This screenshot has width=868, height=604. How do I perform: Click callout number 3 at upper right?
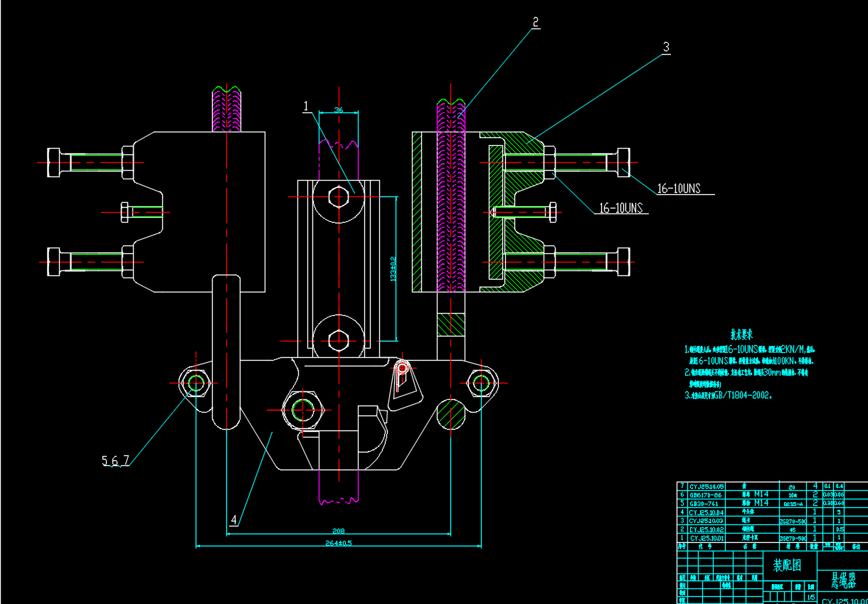[x=666, y=47]
